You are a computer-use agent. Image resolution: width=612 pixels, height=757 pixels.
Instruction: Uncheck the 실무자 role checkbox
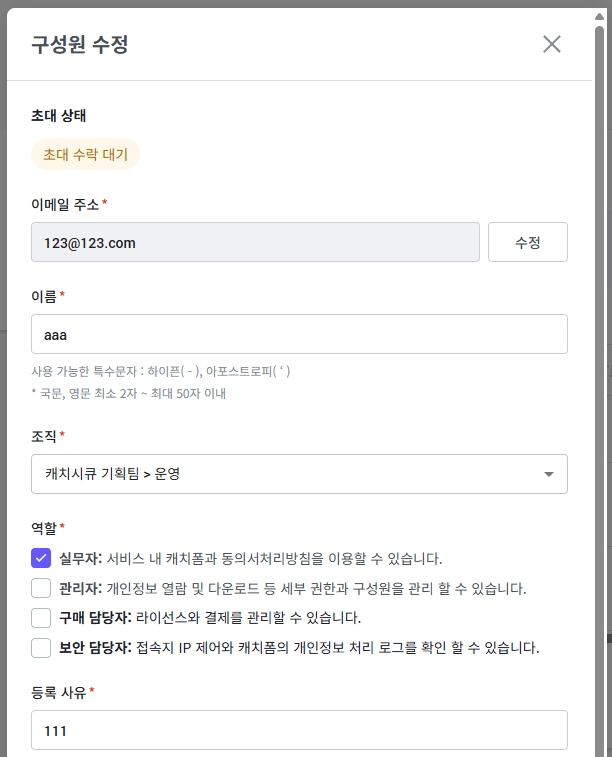tap(41, 558)
